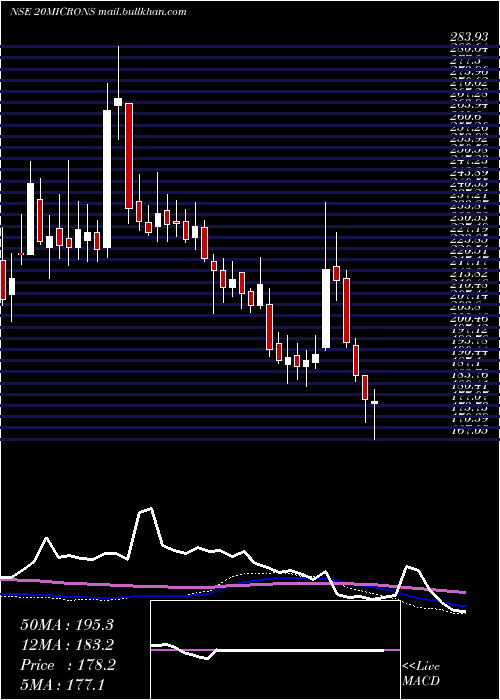
Task: Click the mail.bullkhan.com watermark text
Action: pos(142,12)
